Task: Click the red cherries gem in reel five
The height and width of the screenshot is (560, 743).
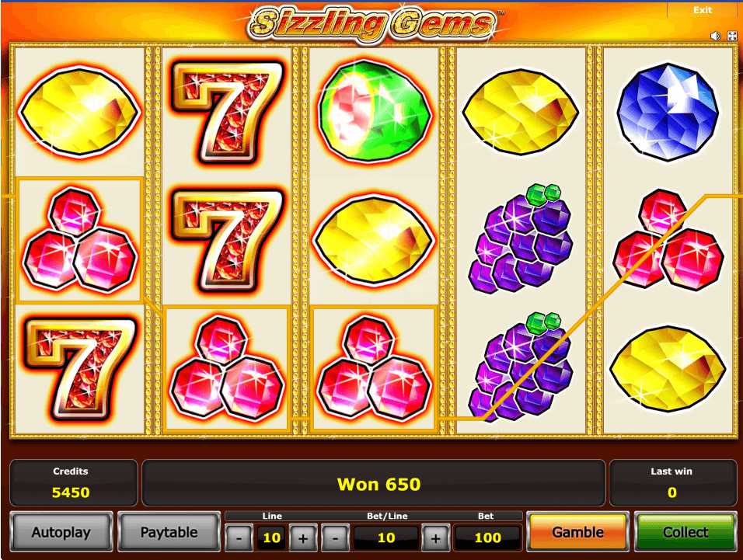Action: pyautogui.click(x=668, y=239)
